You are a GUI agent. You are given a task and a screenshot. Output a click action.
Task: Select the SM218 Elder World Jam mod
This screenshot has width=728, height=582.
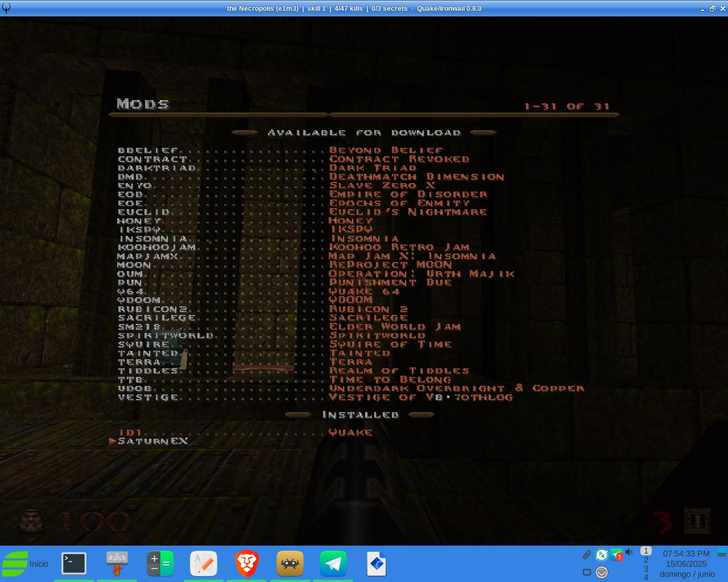click(289, 327)
